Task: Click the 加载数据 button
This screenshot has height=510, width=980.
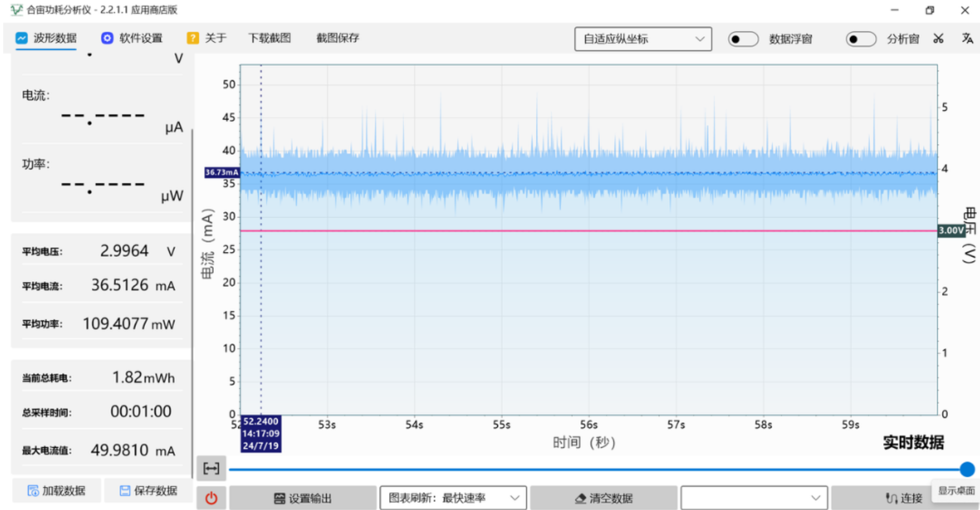Action: (57, 491)
